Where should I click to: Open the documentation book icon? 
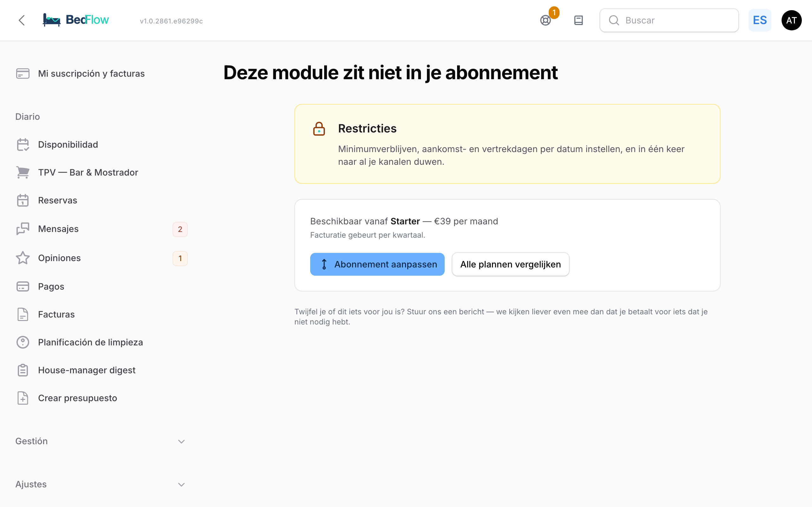tap(579, 21)
